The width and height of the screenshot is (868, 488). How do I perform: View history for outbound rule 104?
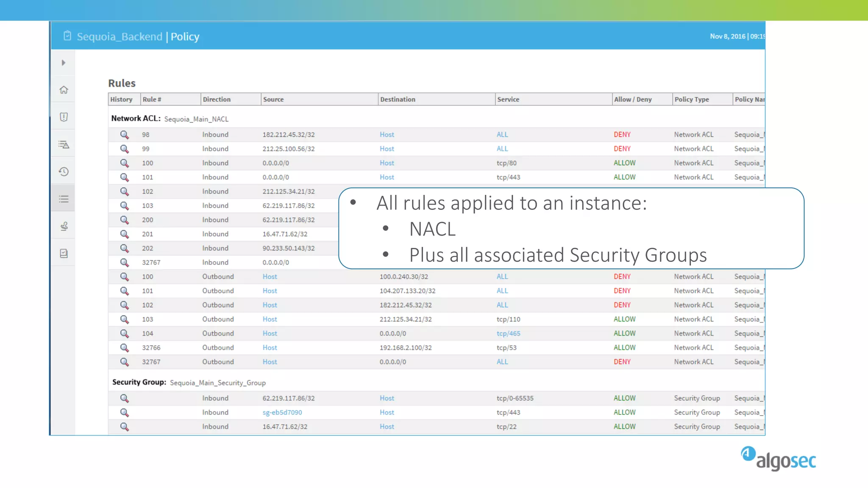124,333
